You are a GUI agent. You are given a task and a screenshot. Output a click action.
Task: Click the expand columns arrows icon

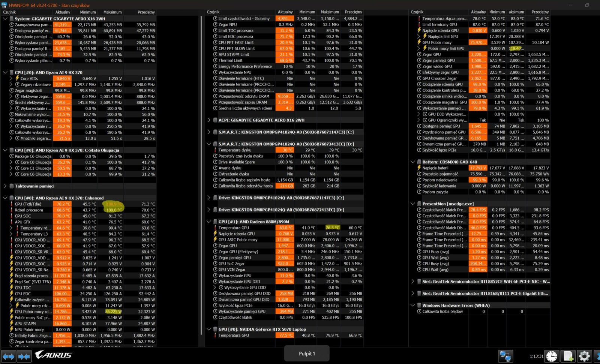pyautogui.click(x=8, y=356)
